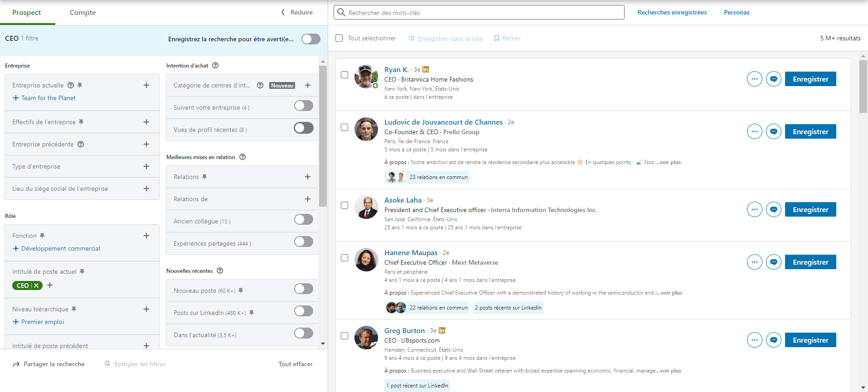Open the Personas page
The width and height of the screenshot is (868, 392).
pyautogui.click(x=737, y=12)
